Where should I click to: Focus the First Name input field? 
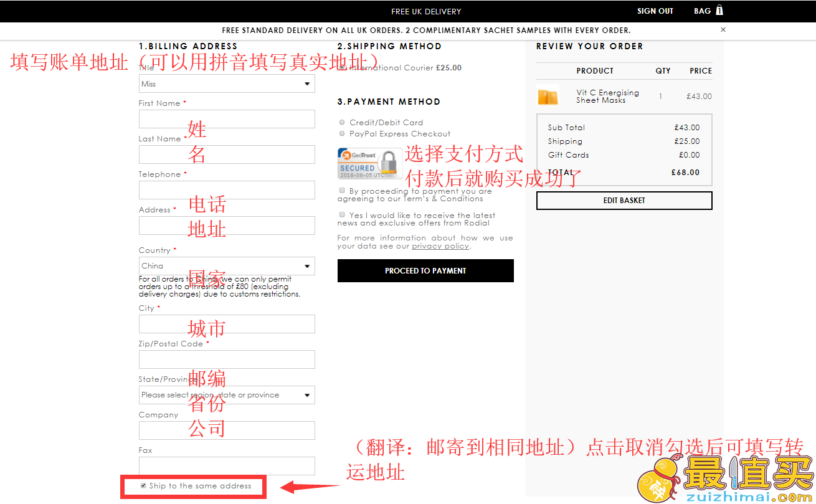point(227,119)
